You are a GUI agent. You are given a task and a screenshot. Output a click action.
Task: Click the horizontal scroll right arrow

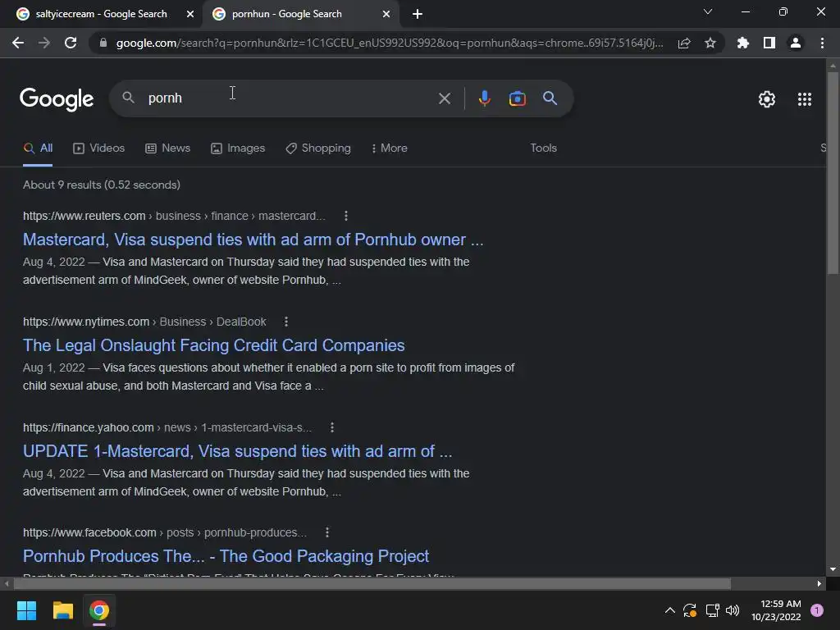[x=819, y=583]
